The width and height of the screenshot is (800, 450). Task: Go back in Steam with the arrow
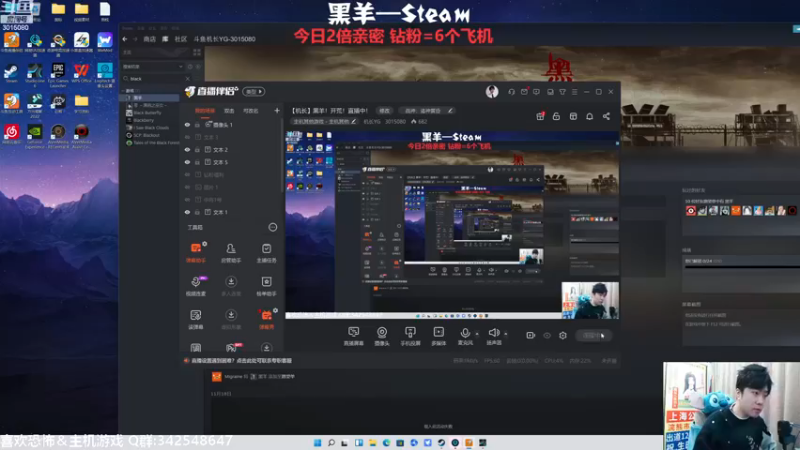pos(125,39)
